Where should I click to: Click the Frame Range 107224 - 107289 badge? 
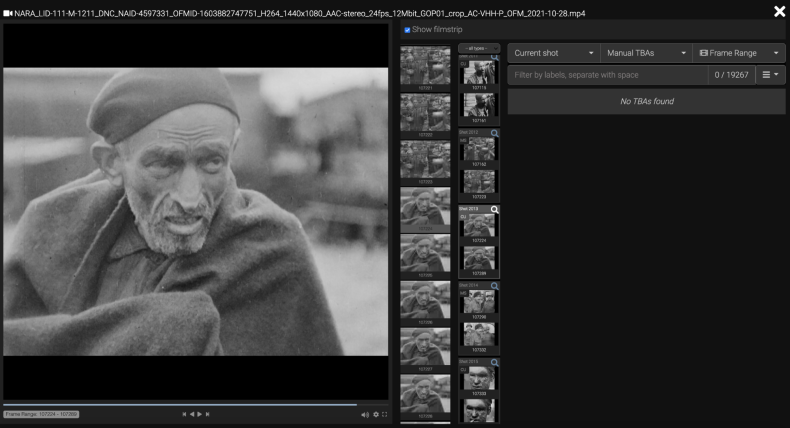(x=41, y=414)
